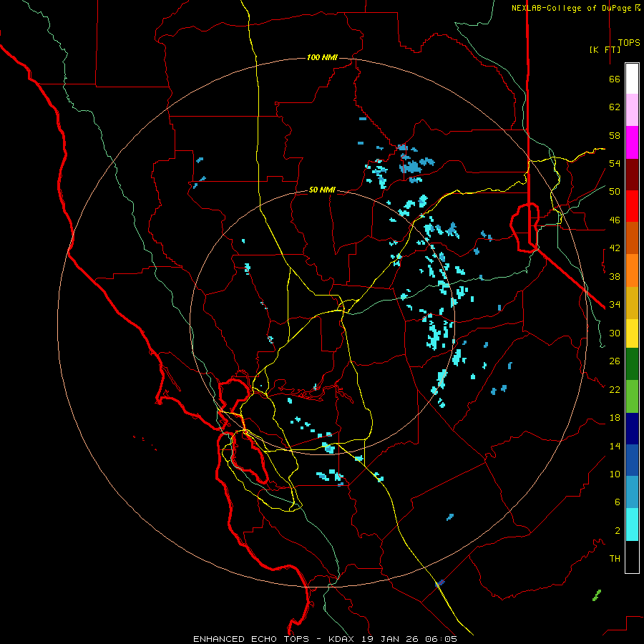
Task: Click the "42" legend value
Action: [615, 248]
